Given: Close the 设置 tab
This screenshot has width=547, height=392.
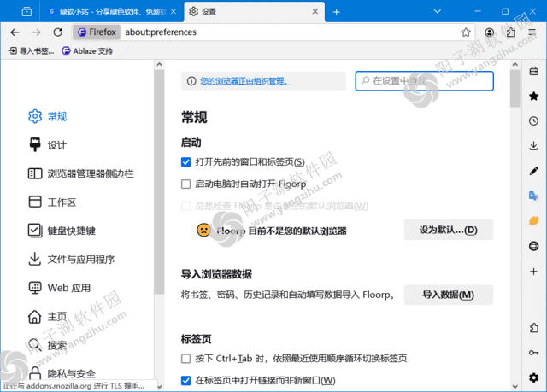Looking at the screenshot, I should click(x=315, y=11).
